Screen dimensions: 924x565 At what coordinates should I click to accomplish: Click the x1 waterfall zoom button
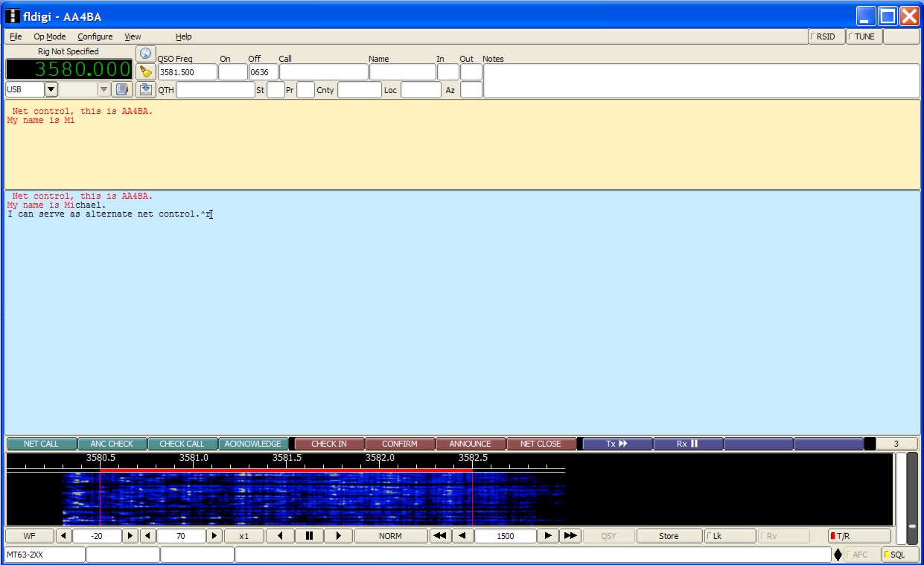pos(244,536)
